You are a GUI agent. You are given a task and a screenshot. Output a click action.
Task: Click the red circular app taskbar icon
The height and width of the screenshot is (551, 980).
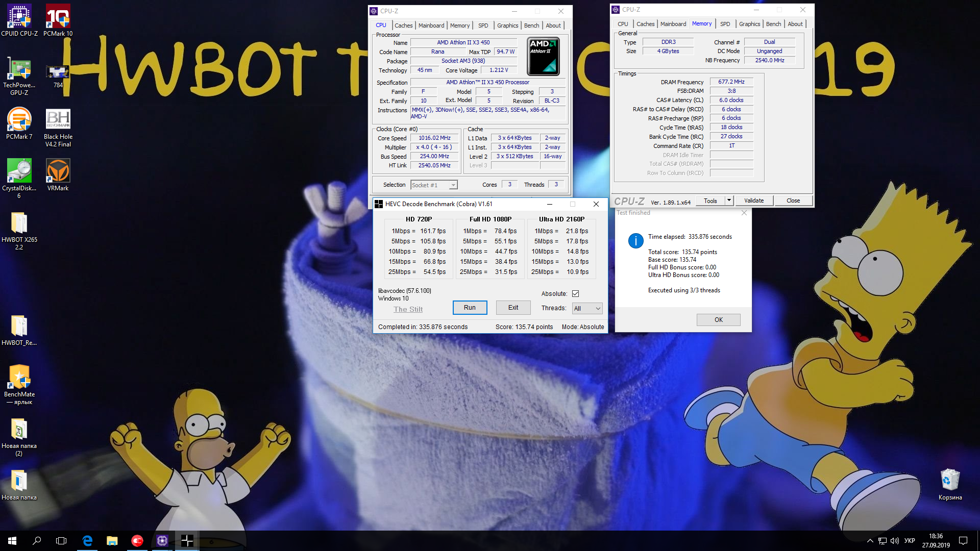[137, 541]
